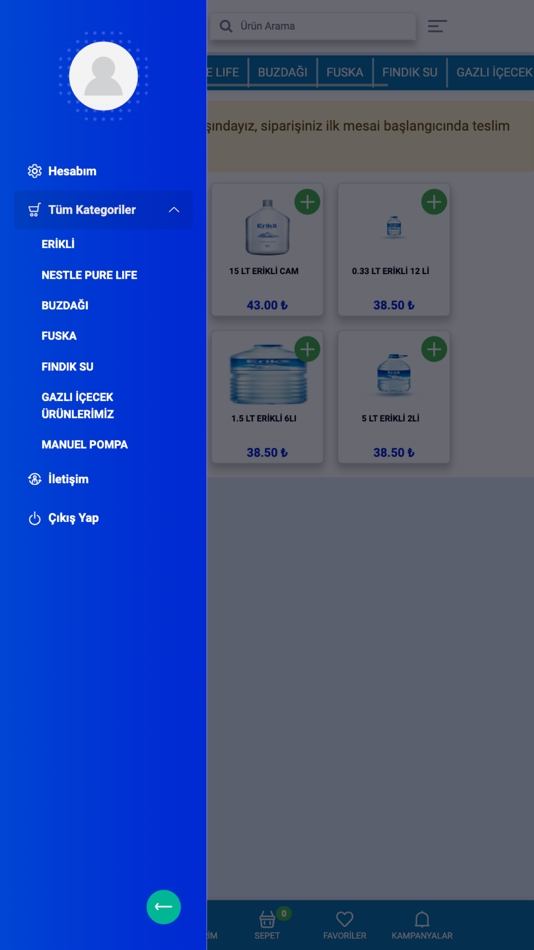
Task: Close sidebar with green back arrow
Action: (164, 906)
